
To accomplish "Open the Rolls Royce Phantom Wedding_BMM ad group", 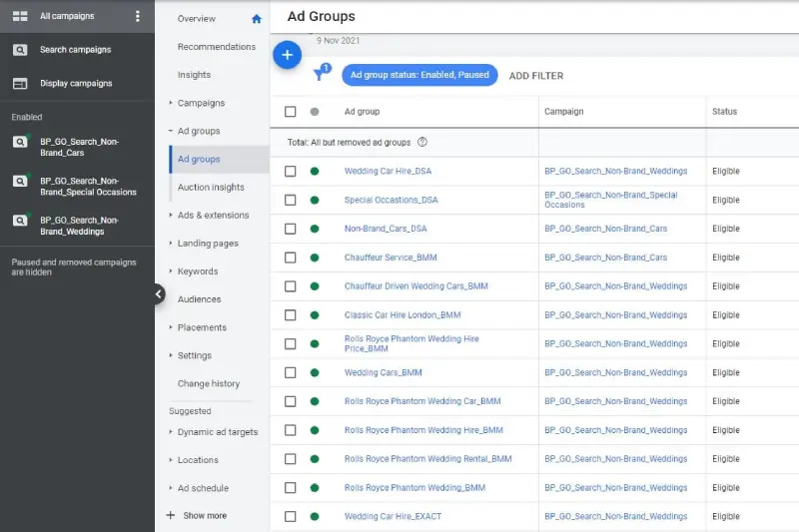I will coord(414,488).
